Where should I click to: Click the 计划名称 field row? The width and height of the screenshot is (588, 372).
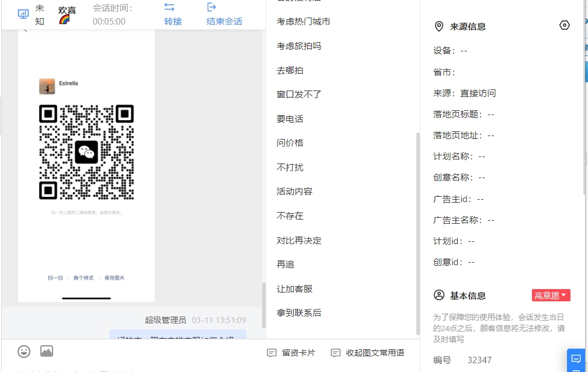point(459,157)
